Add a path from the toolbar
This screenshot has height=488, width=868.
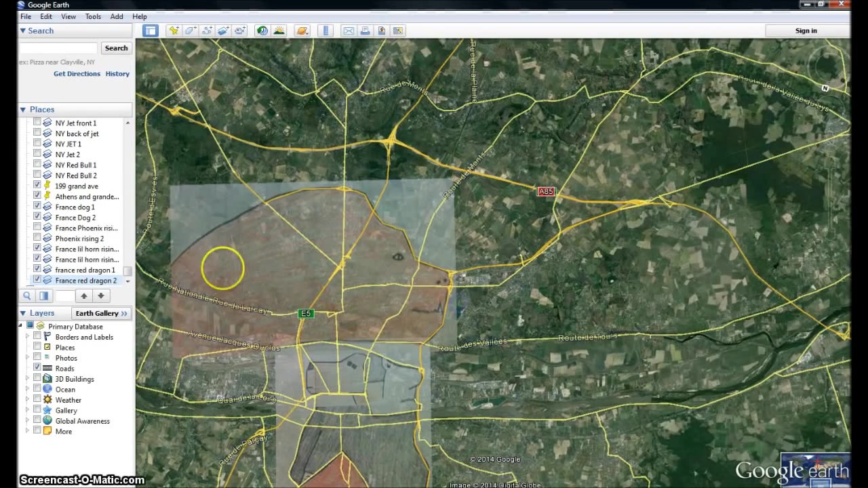[207, 30]
